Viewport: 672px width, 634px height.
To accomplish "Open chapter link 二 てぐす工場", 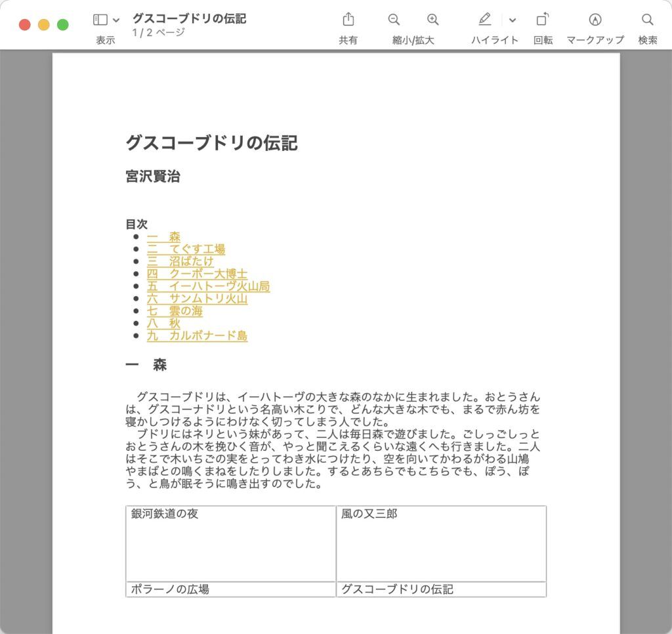I will tap(186, 249).
